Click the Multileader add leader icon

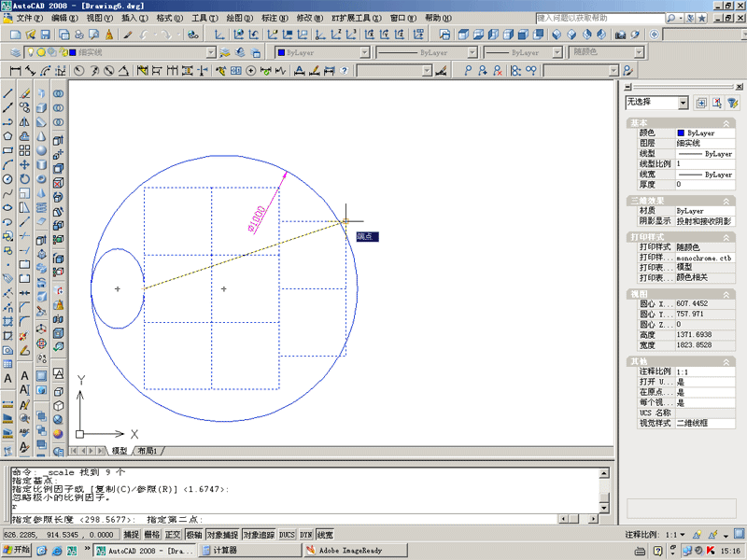(483, 71)
